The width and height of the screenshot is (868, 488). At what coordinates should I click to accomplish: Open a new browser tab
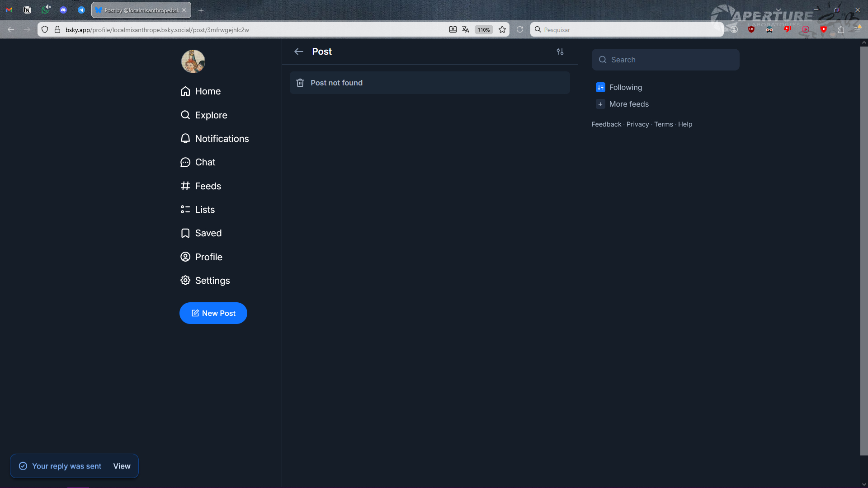tap(201, 10)
